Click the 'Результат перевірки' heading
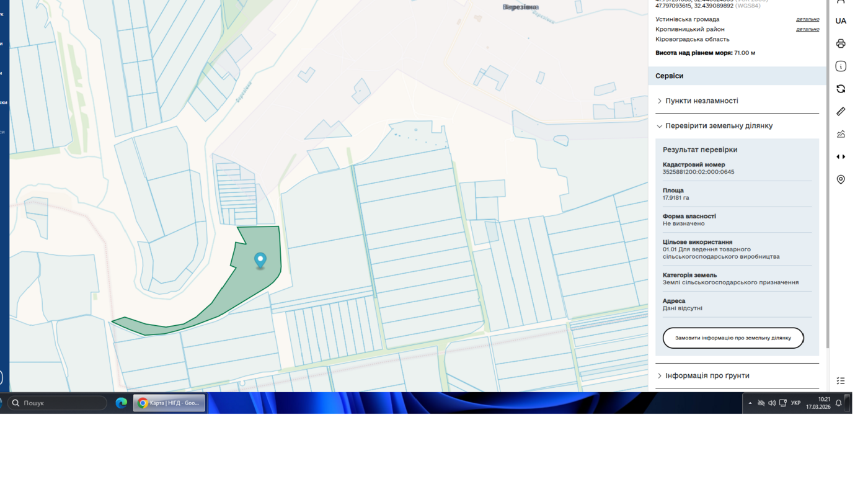 point(700,150)
